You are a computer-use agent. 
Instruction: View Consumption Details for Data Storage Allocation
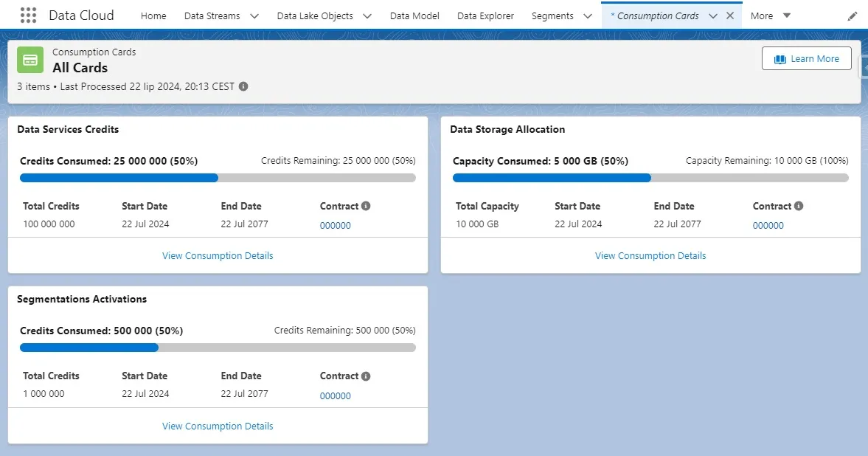point(650,255)
